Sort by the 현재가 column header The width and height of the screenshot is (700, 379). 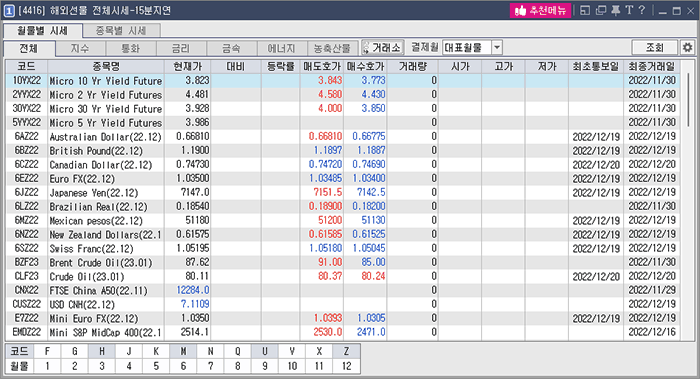click(x=188, y=67)
